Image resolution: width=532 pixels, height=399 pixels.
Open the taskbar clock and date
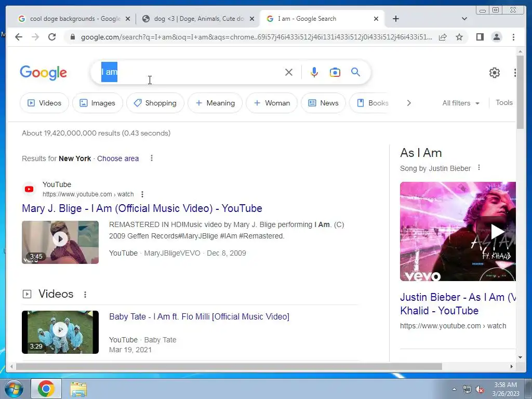pyautogui.click(x=506, y=389)
